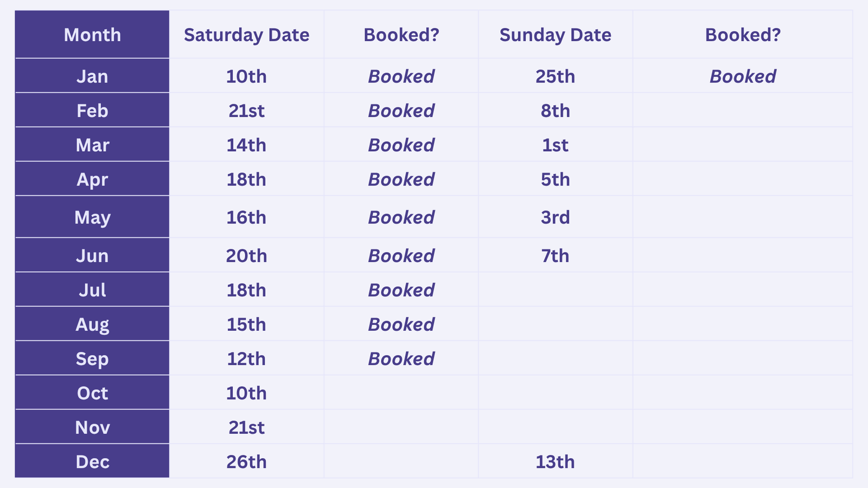Select the Oct month cell

tap(92, 393)
